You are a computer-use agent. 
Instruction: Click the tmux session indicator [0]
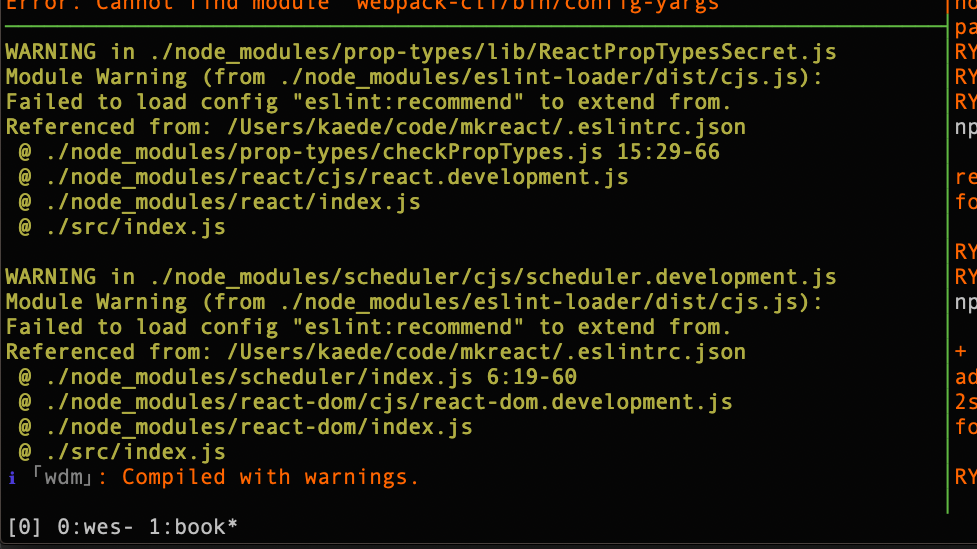pyautogui.click(x=24, y=527)
